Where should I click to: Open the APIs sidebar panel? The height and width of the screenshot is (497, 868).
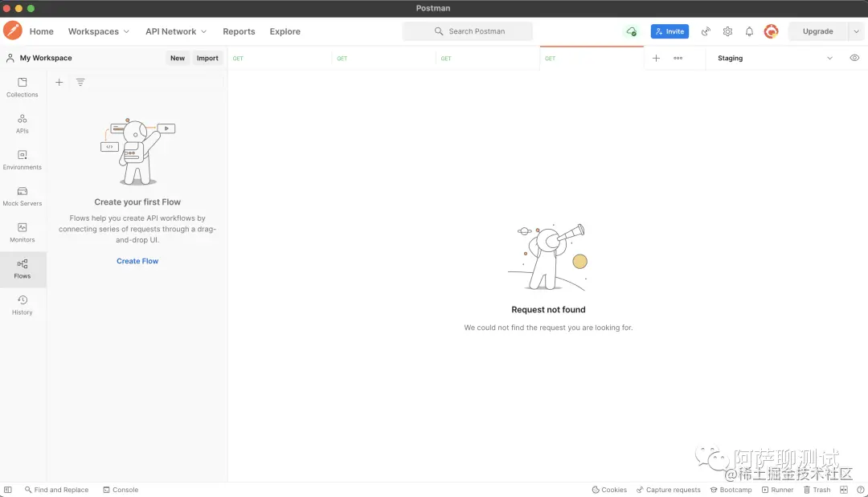(23, 124)
